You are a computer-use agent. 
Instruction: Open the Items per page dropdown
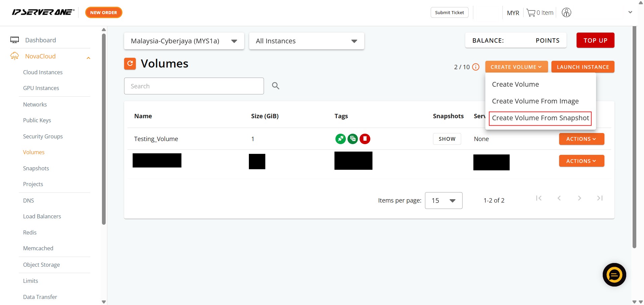pyautogui.click(x=443, y=201)
